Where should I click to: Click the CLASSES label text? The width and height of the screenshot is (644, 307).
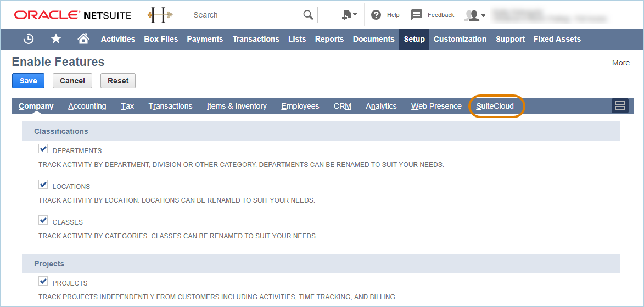pos(68,222)
